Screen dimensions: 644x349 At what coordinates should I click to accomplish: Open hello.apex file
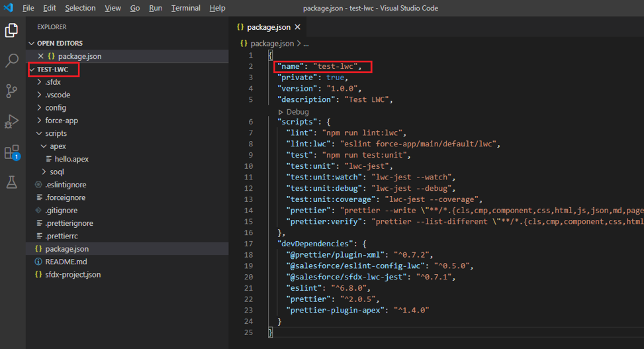(71, 159)
